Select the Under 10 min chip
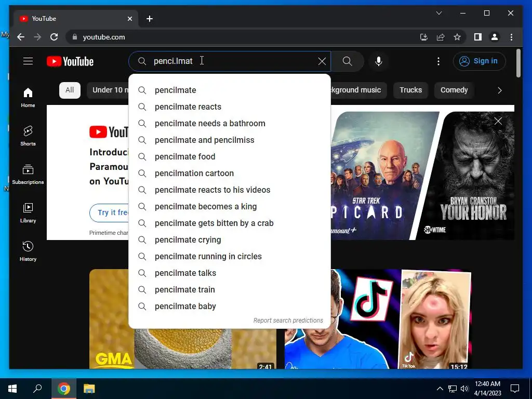Image resolution: width=532 pixels, height=399 pixels. click(108, 90)
